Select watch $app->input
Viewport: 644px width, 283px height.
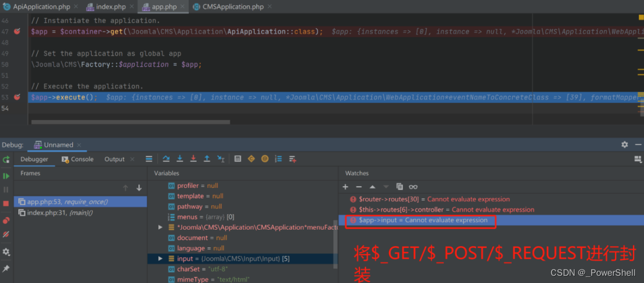pos(491,220)
